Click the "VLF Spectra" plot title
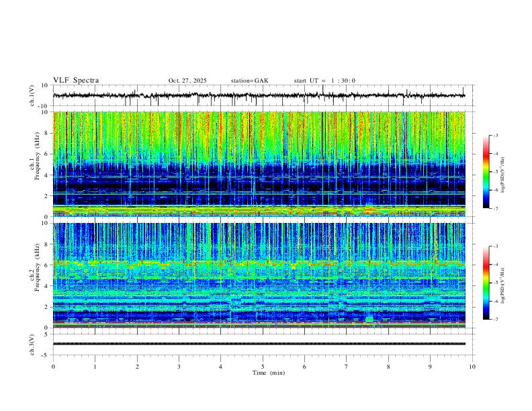This screenshot has width=532, height=411. click(x=76, y=81)
